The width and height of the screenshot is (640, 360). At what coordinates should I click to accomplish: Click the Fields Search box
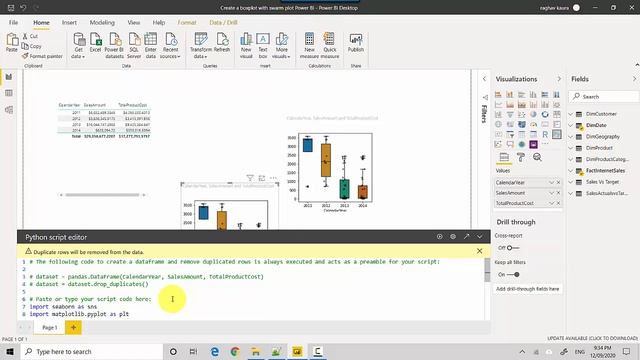[604, 97]
